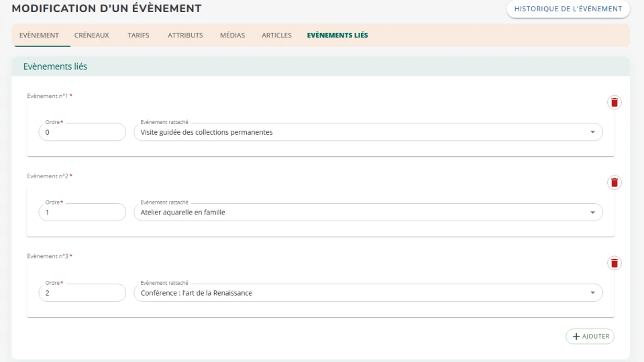Delete linked event n°2 with trash icon
644x362 pixels.
coord(614,182)
